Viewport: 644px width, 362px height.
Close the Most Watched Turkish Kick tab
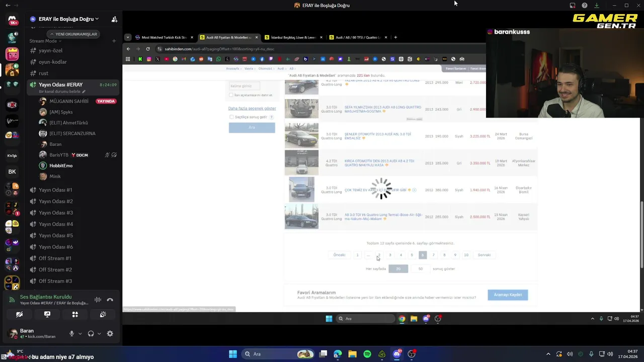(192, 37)
